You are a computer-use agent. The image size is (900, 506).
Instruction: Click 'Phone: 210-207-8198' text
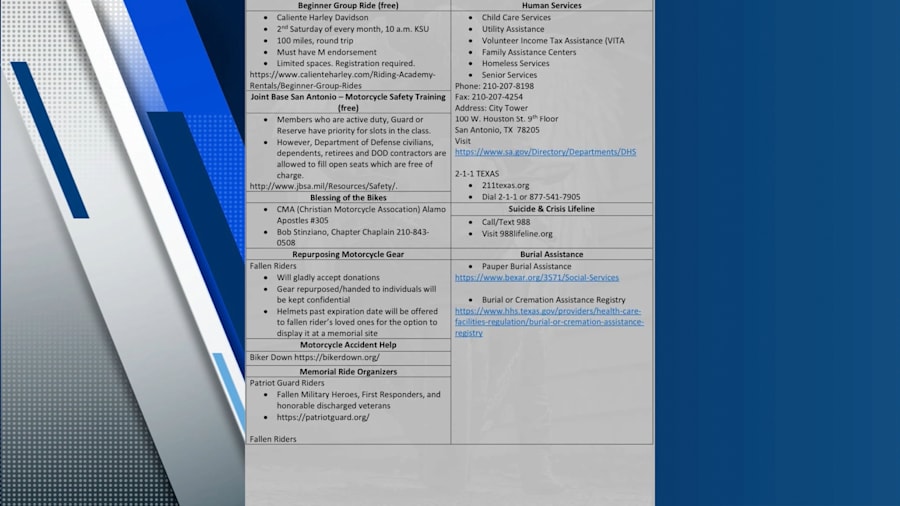click(x=494, y=86)
